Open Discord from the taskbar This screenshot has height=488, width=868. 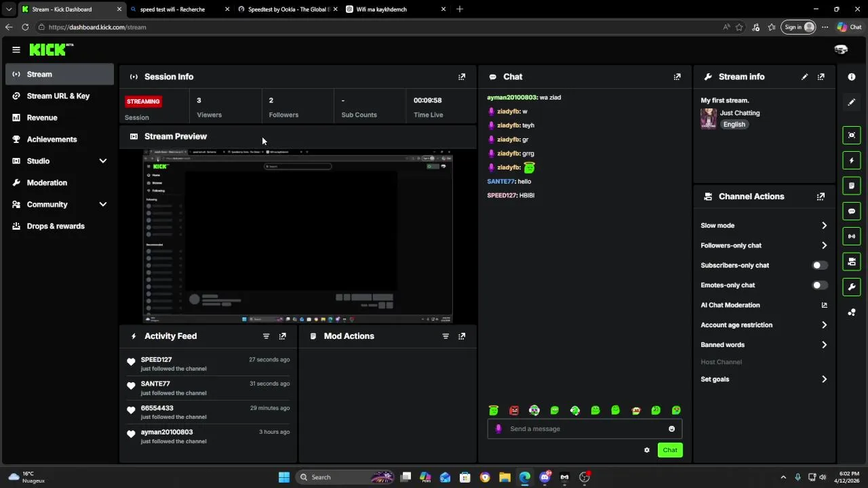[545, 477]
